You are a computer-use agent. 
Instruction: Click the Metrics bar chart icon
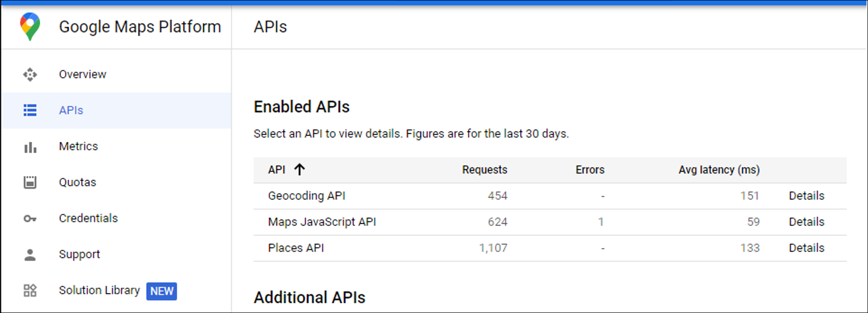point(30,147)
